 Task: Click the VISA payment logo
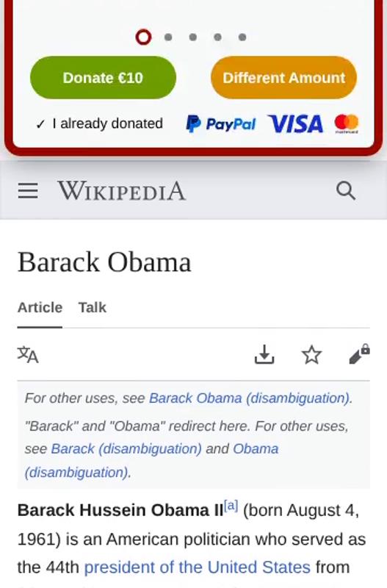point(295,124)
